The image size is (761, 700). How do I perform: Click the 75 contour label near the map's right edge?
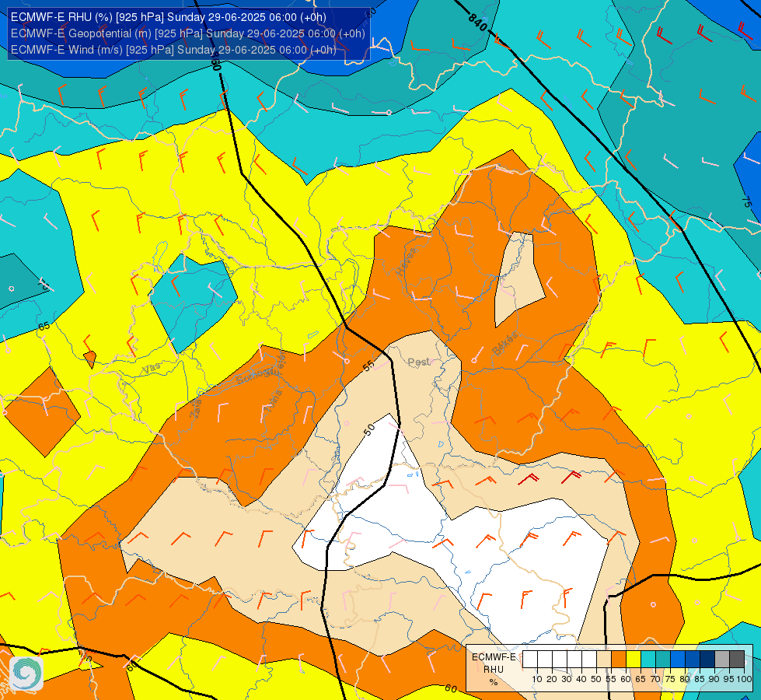point(747,202)
